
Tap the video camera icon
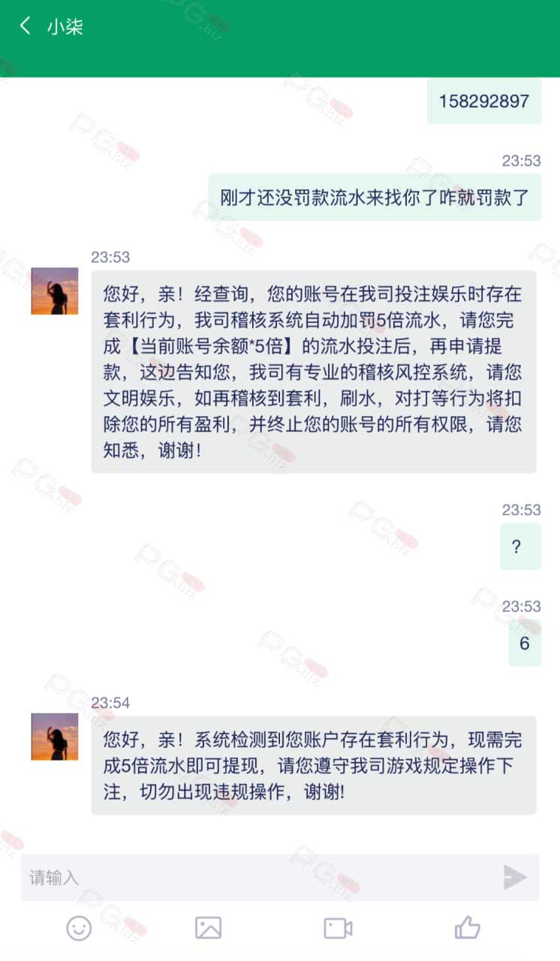338,928
